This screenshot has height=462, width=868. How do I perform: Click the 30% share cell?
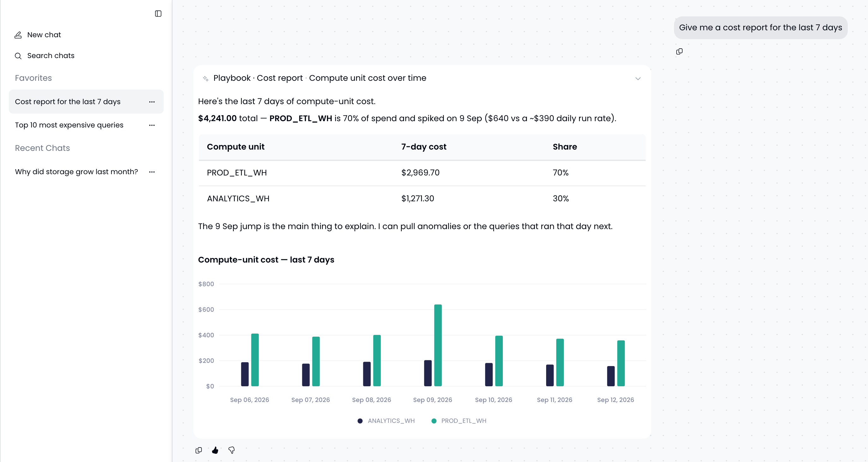click(561, 199)
